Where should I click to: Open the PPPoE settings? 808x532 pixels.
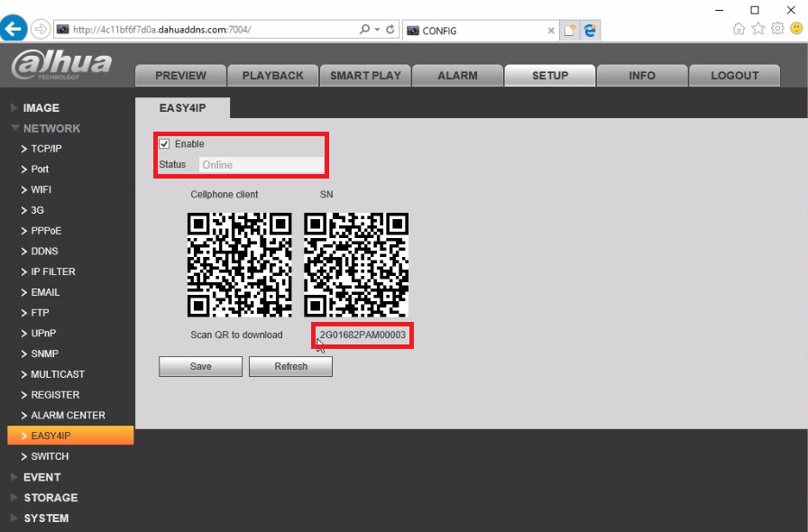[x=46, y=231]
